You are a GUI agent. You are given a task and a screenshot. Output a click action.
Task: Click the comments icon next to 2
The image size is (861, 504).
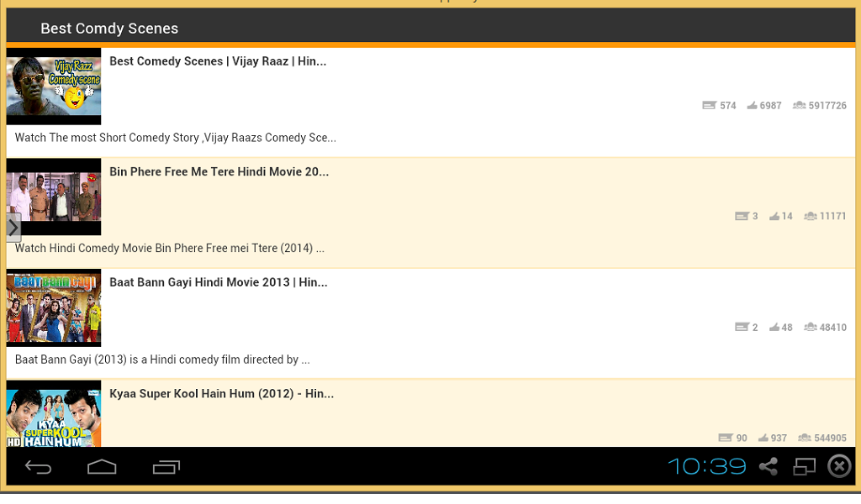point(742,328)
